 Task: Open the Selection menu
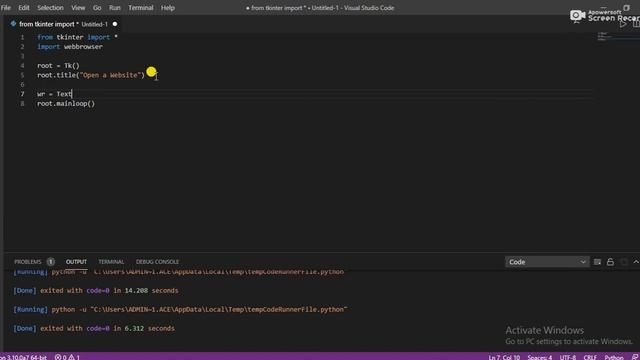pyautogui.click(x=50, y=8)
